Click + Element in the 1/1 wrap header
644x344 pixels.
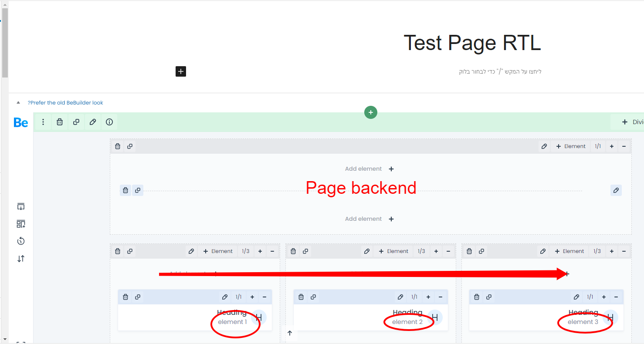click(x=571, y=146)
